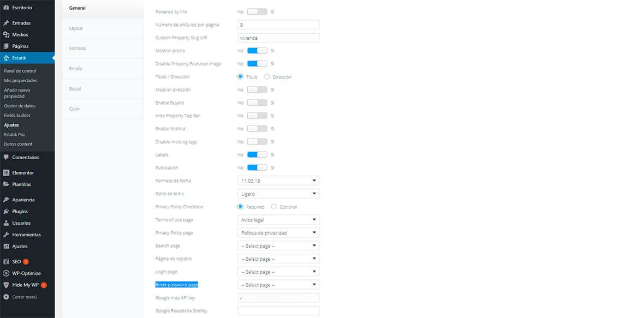Image resolution: width=644 pixels, height=318 pixels.
Task: Click the Páginas pages icon
Action: [6, 46]
